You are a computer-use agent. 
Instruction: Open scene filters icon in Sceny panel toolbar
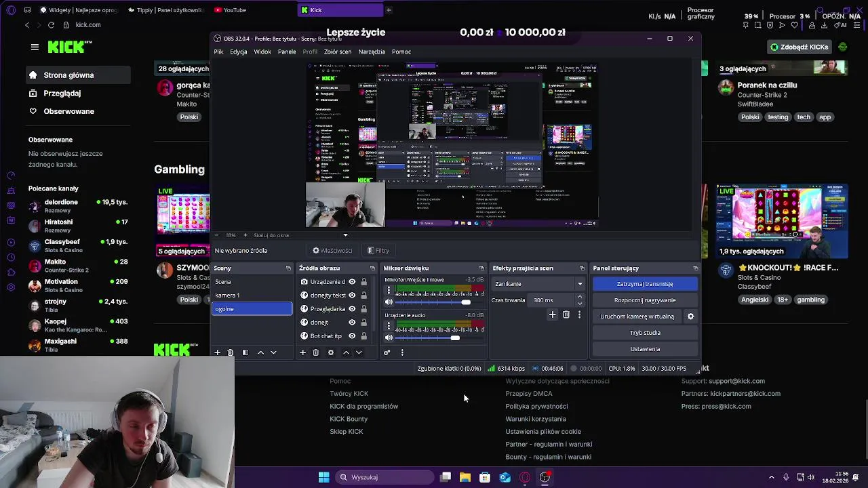pyautogui.click(x=245, y=352)
